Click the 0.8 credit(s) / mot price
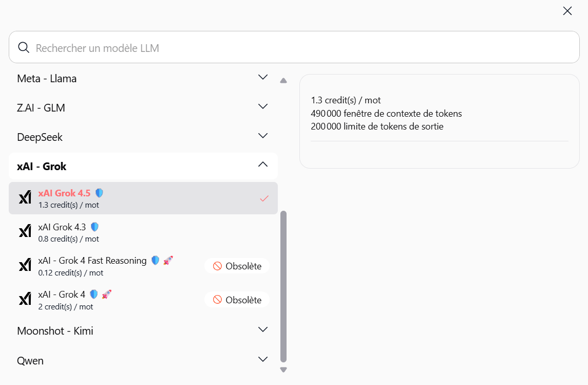The height and width of the screenshot is (385, 588). coord(69,239)
